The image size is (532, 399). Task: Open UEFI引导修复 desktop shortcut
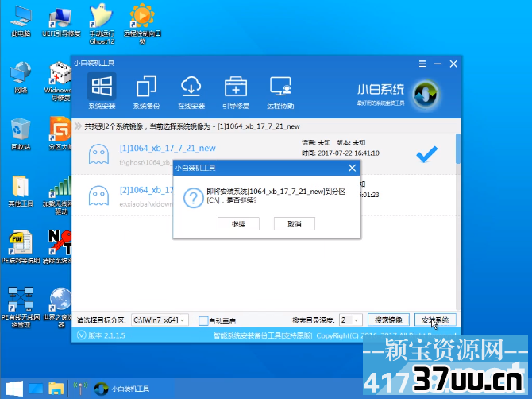(61, 21)
